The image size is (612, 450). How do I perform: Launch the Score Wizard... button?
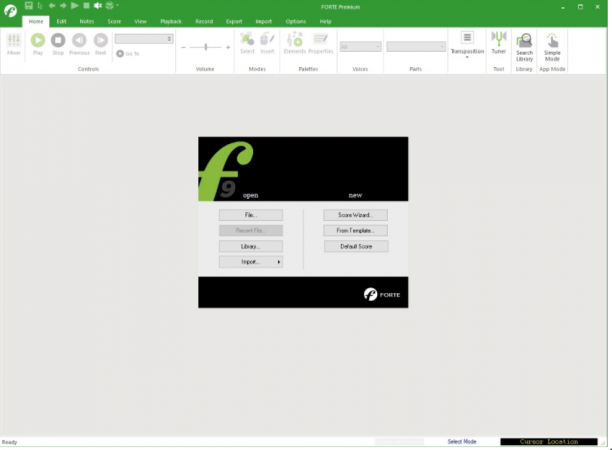[356, 215]
